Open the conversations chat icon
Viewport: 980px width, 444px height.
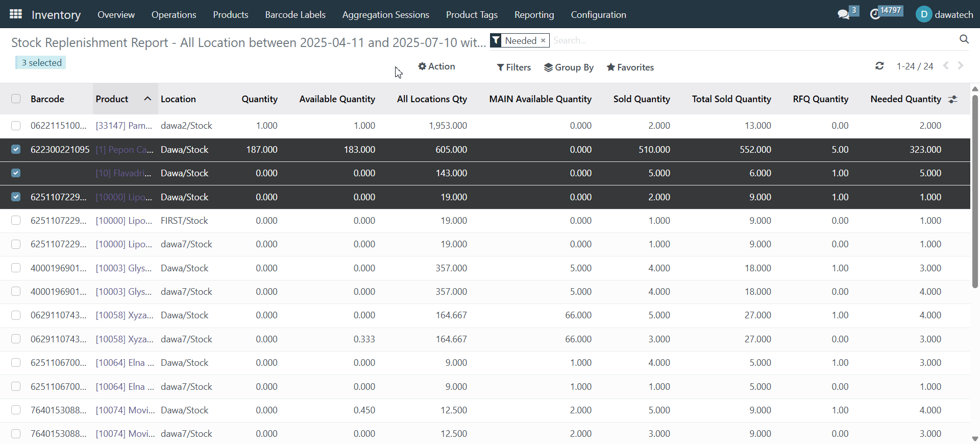click(x=844, y=14)
